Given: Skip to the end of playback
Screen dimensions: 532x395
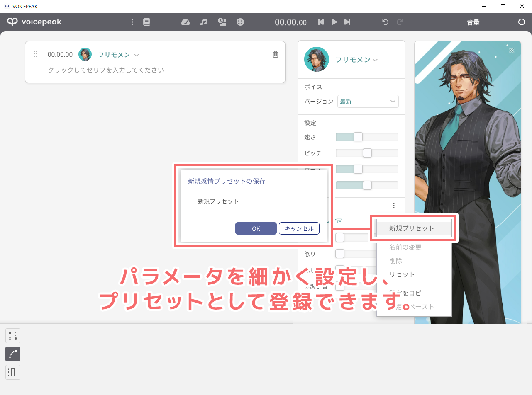Looking at the screenshot, I should coord(347,22).
